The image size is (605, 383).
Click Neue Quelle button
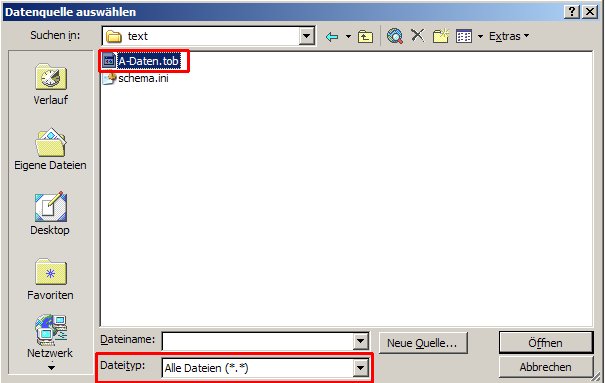point(422,343)
